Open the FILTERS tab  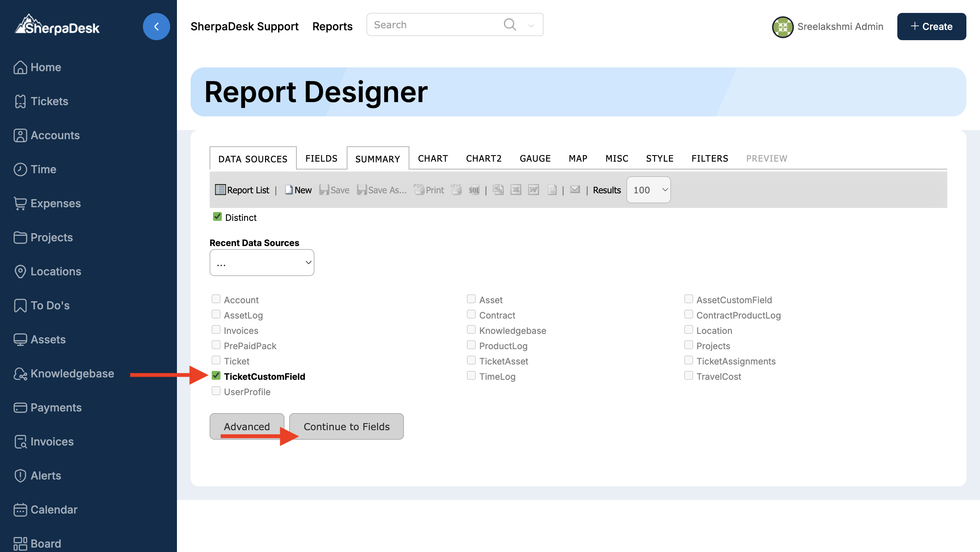[709, 158]
